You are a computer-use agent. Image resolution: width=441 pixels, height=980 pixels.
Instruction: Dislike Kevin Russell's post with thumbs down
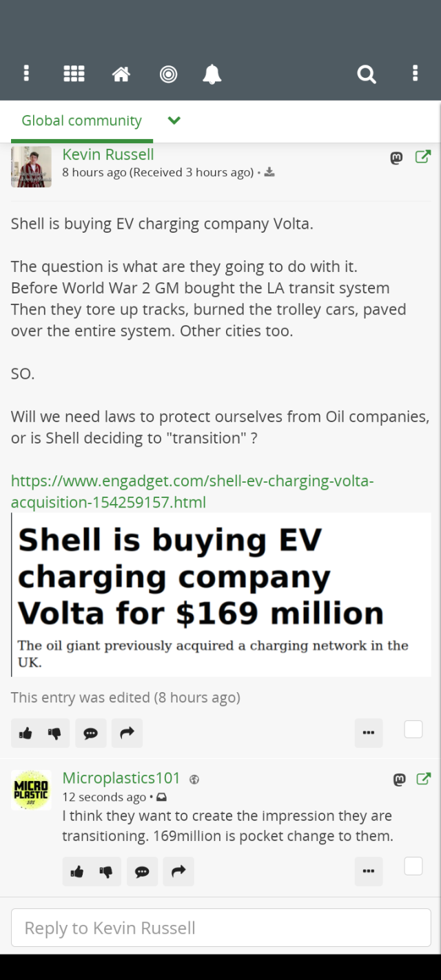pos(55,733)
